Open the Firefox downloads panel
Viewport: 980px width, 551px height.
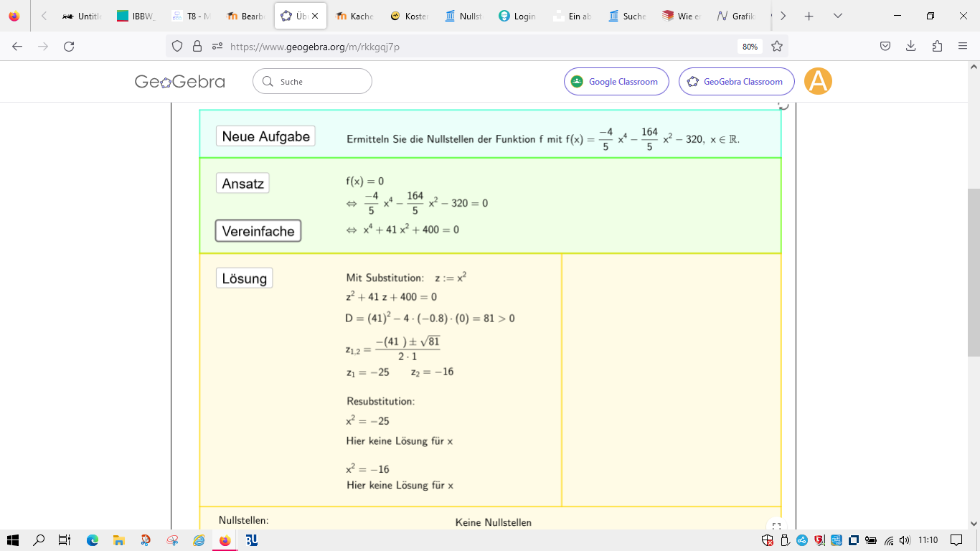(911, 47)
